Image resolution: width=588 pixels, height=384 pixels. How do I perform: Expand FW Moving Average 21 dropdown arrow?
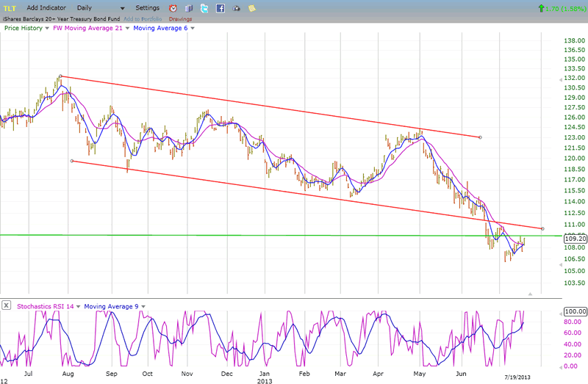pos(127,28)
